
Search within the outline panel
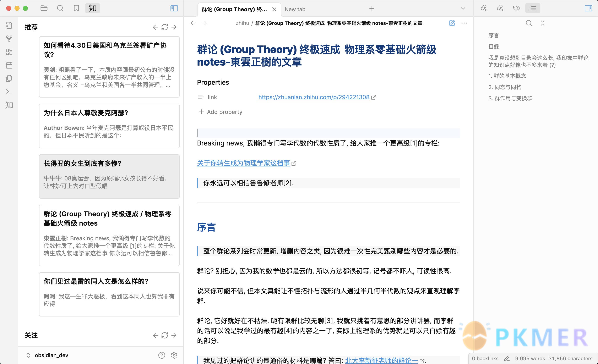[x=529, y=23]
